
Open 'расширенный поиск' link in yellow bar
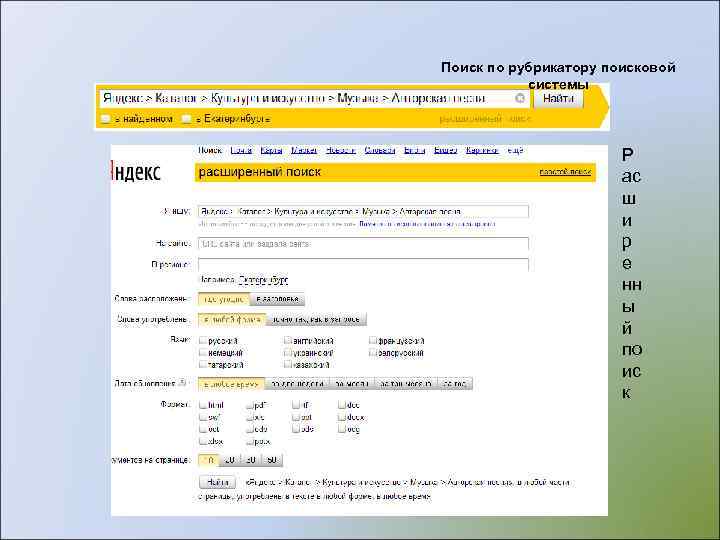tap(485, 119)
